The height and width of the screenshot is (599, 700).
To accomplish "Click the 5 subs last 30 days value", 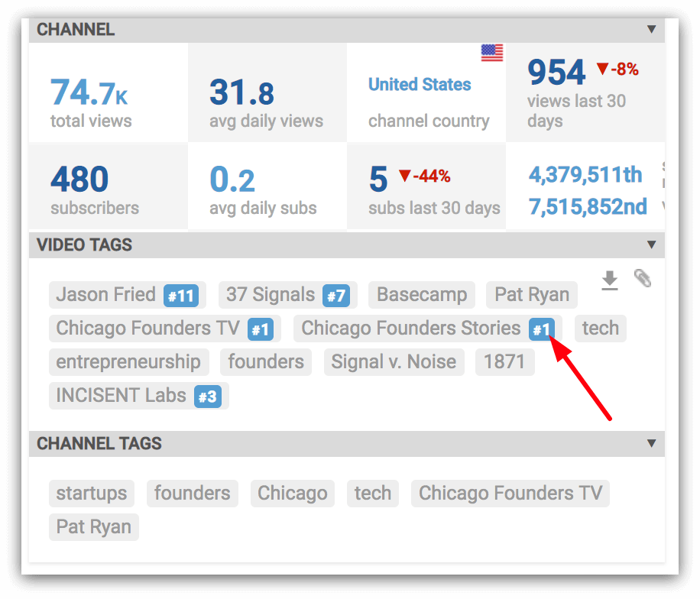I will pos(378,180).
